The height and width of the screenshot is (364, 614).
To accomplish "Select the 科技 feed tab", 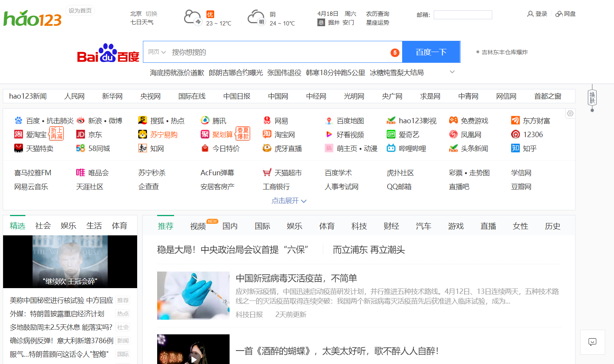I will tap(359, 226).
